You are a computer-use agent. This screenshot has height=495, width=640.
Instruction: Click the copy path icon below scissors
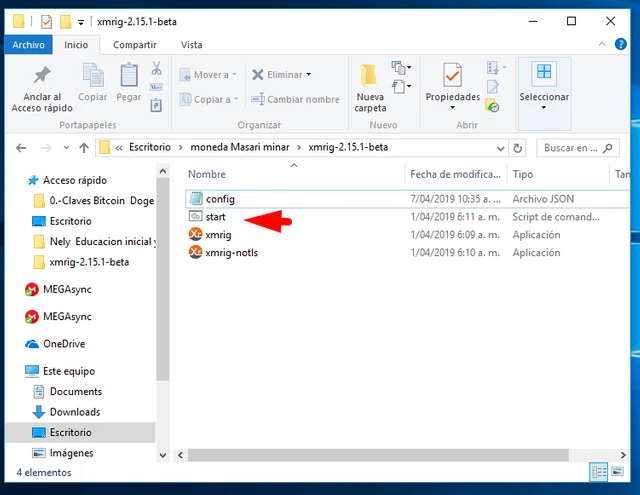coord(156,87)
